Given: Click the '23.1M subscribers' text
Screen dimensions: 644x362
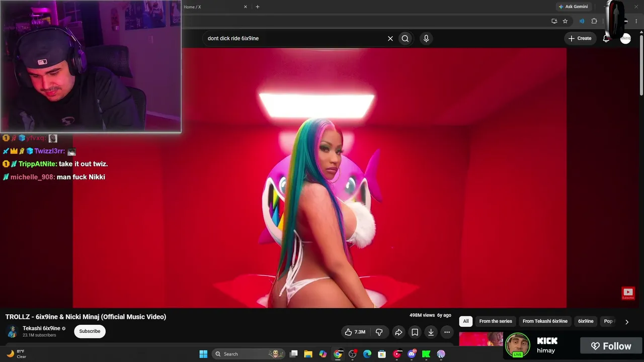Looking at the screenshot, I should tap(39, 335).
